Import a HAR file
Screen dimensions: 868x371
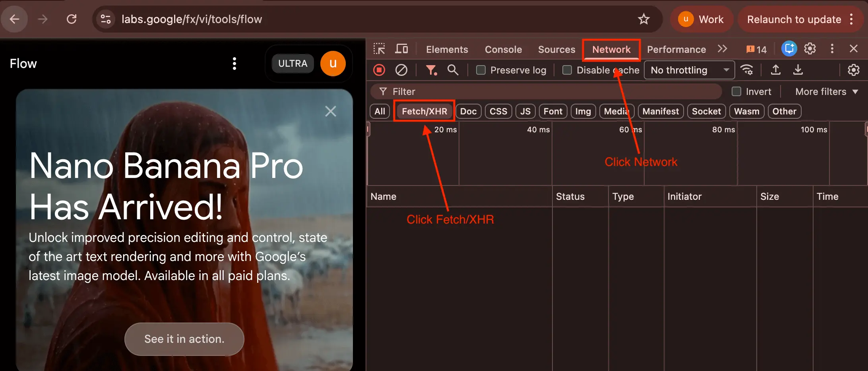(775, 70)
